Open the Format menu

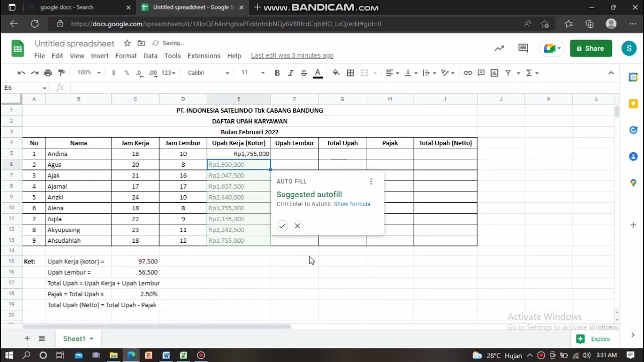point(126,56)
